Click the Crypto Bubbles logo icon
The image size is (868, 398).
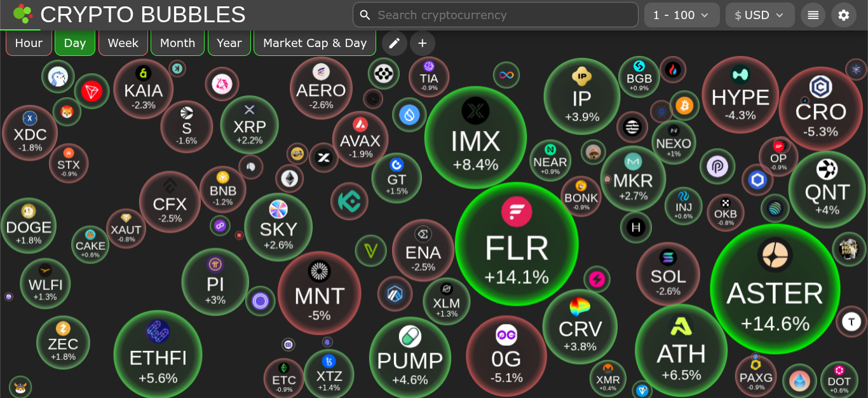point(23,14)
